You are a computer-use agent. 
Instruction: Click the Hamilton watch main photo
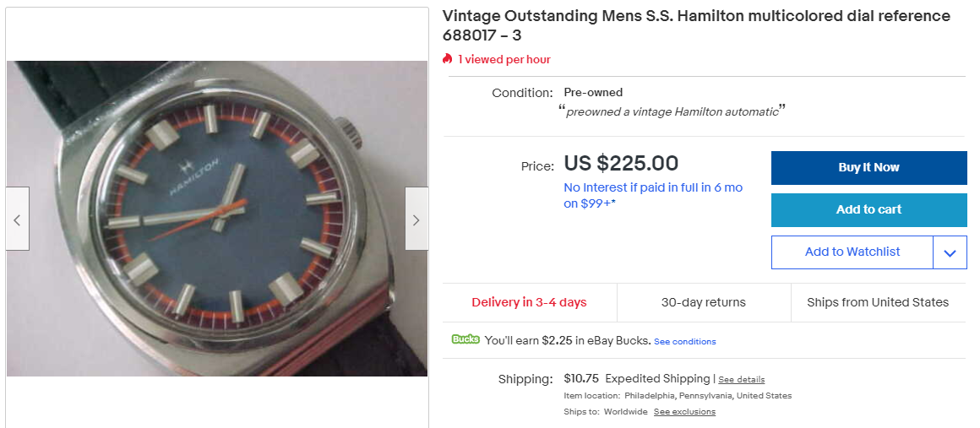(216, 219)
